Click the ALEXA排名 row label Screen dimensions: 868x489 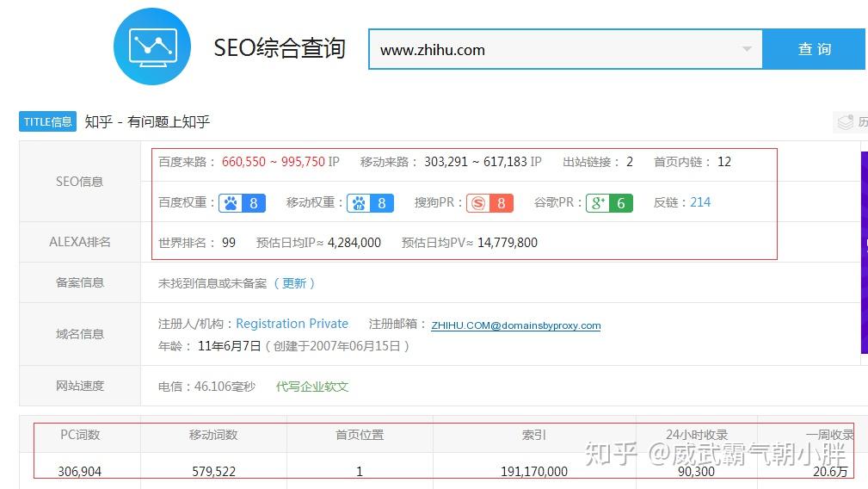coord(80,242)
